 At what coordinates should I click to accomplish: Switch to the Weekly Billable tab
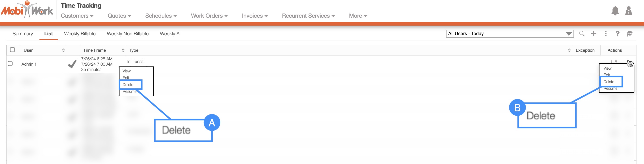pos(80,34)
